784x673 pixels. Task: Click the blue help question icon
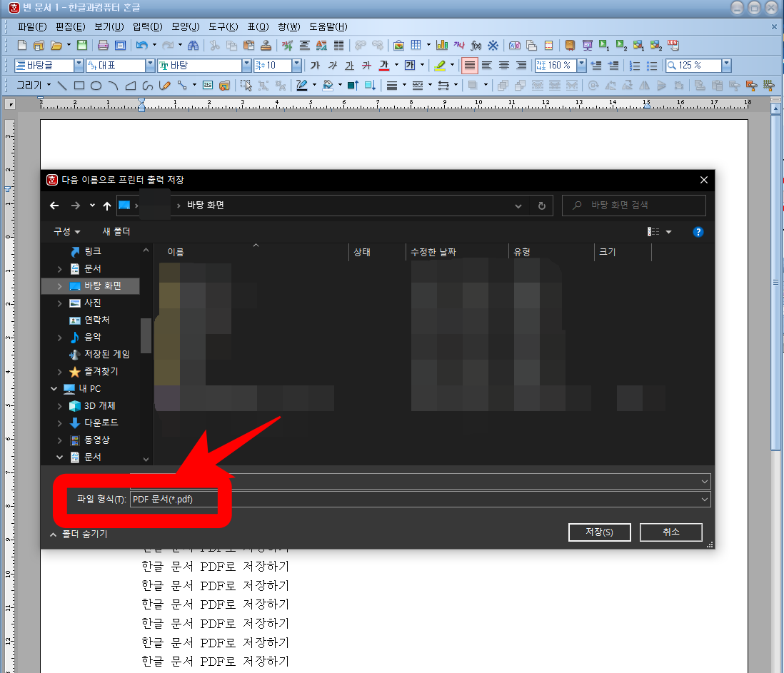(x=698, y=232)
